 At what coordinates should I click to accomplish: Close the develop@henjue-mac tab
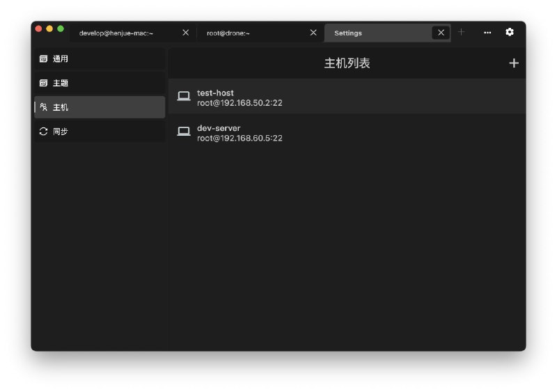point(185,33)
